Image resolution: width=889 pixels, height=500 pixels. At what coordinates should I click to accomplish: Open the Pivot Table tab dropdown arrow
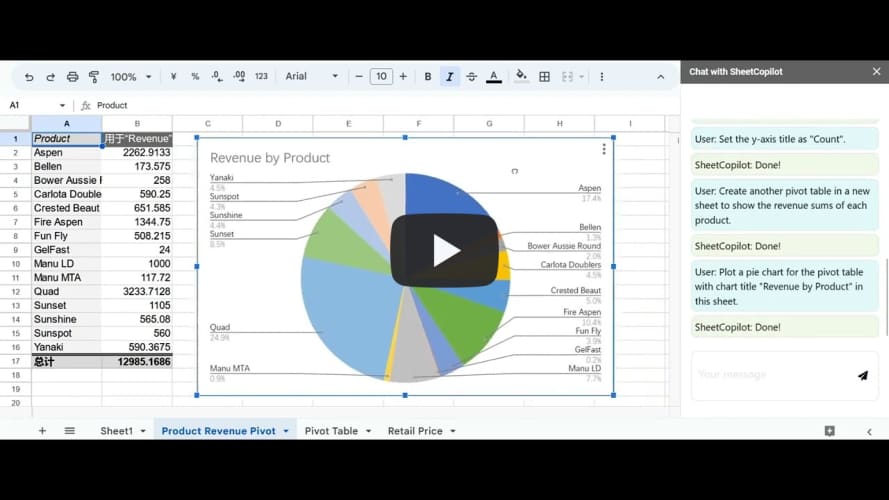(x=369, y=431)
